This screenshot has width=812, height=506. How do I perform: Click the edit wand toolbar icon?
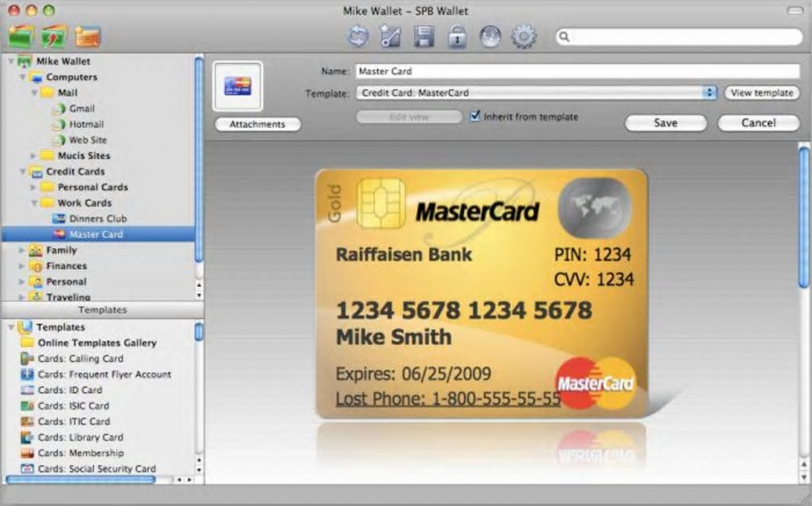tap(390, 37)
